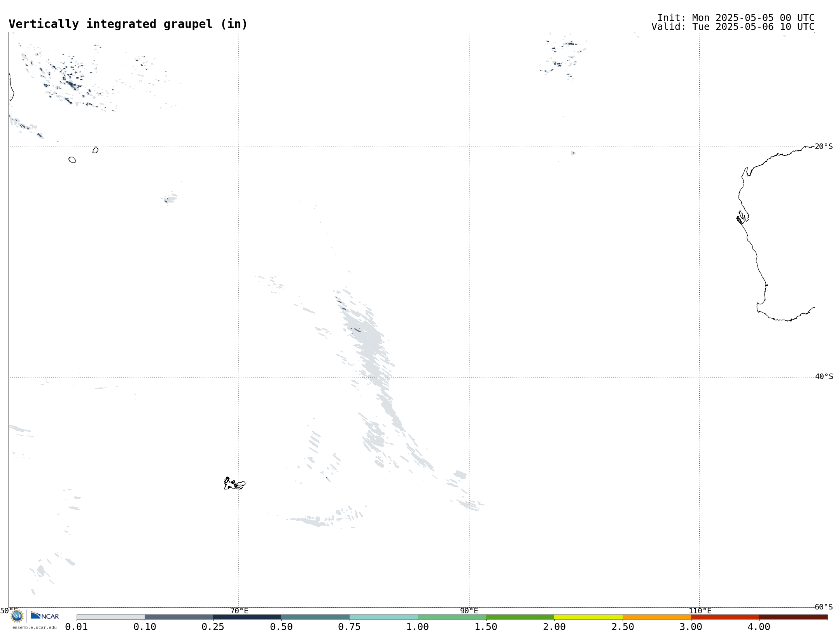The image size is (840, 632).
Task: Click the 0.25 colorbar tick label
Action: click(213, 627)
